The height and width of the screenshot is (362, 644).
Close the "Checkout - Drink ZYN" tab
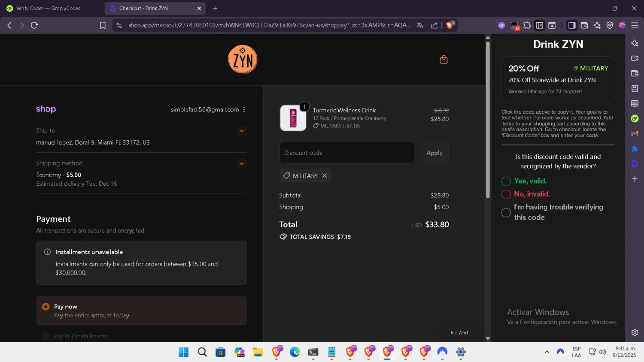click(x=199, y=8)
